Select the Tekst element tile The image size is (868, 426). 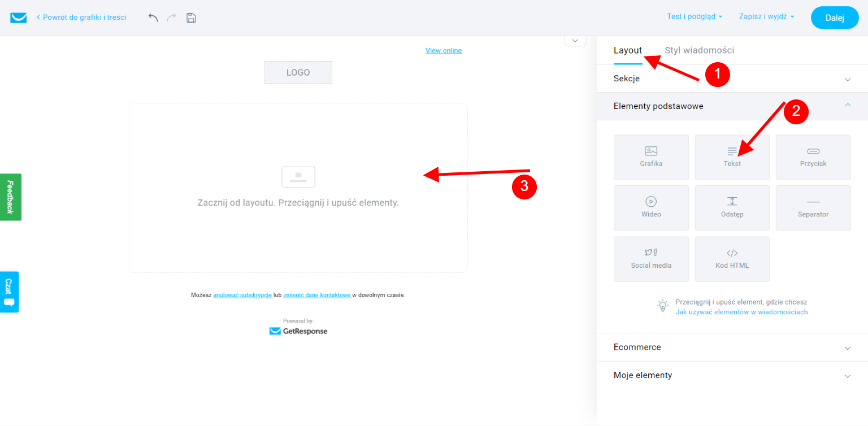coord(732,157)
